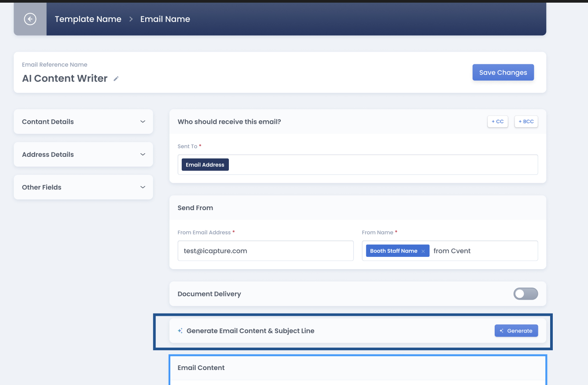588x385 pixels.
Task: Click the back arrow icon
Action: tap(30, 19)
